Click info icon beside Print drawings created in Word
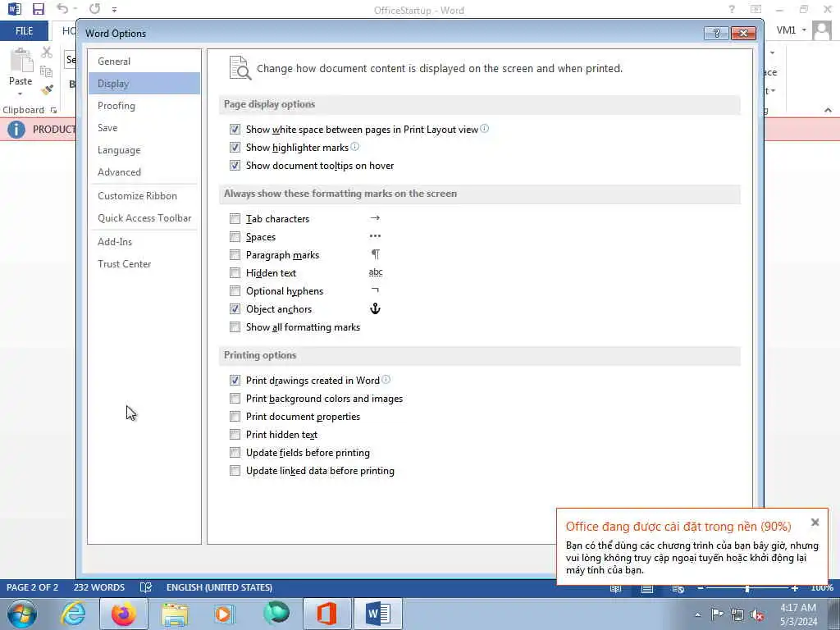Screen dimensions: 840x630 pos(386,379)
